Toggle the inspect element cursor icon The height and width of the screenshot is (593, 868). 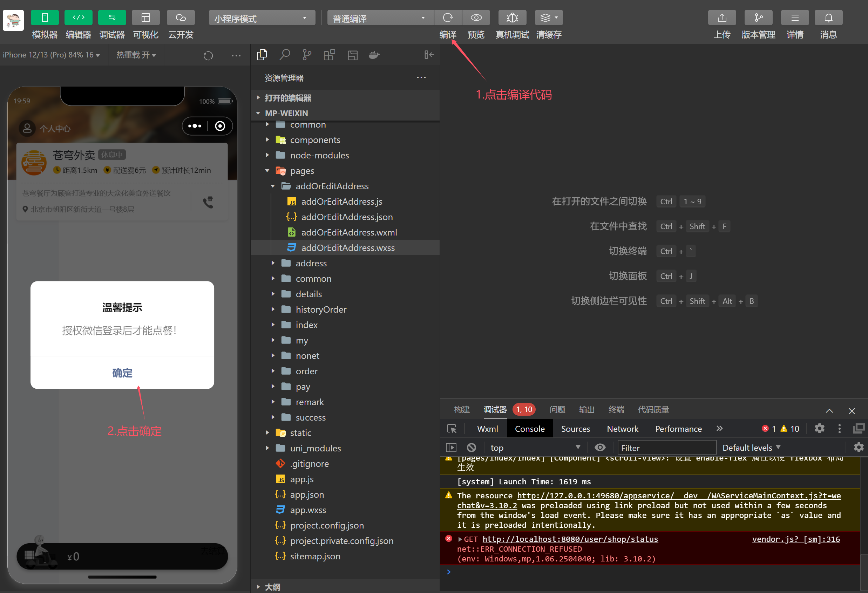pos(452,428)
